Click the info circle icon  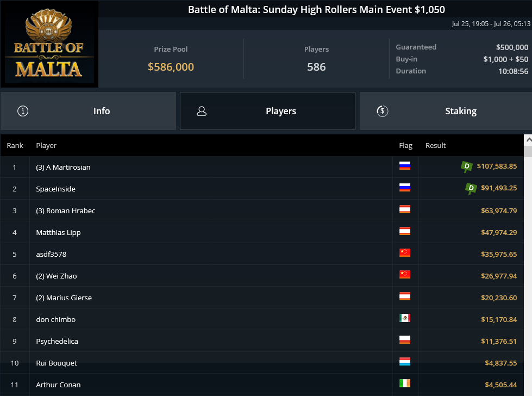click(23, 111)
